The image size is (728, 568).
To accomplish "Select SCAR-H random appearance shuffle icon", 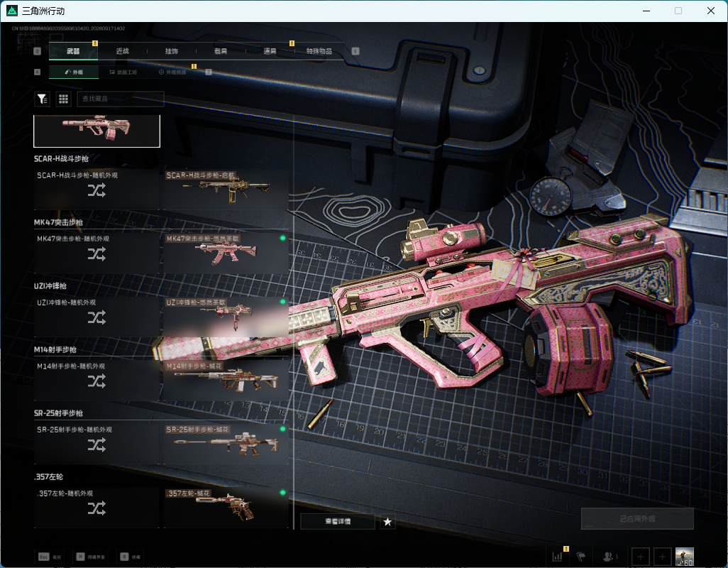I will pos(96,190).
